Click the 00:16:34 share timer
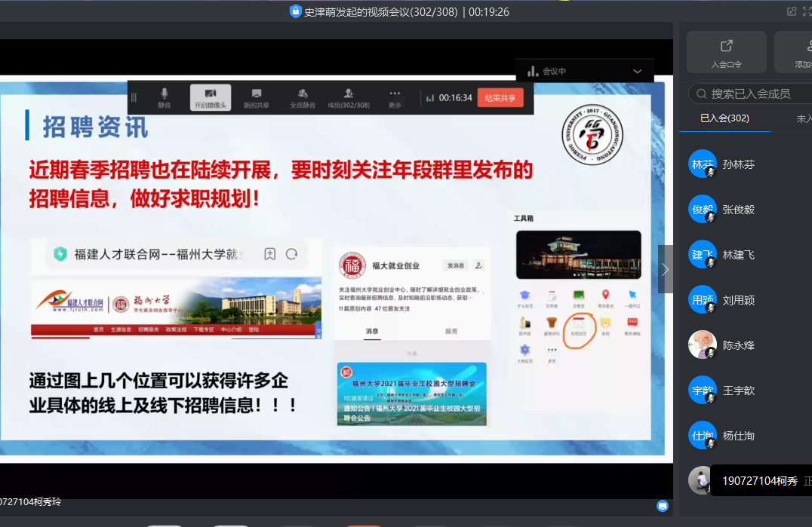Image resolution: width=812 pixels, height=527 pixels. [x=456, y=98]
